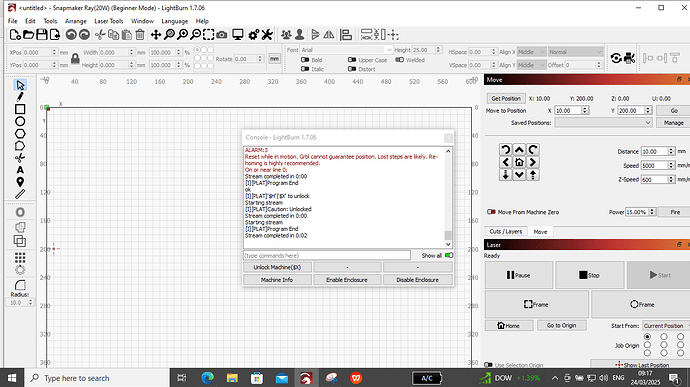This screenshot has height=387, width=690.
Task: Step the Speed value spinner
Action: point(672,166)
